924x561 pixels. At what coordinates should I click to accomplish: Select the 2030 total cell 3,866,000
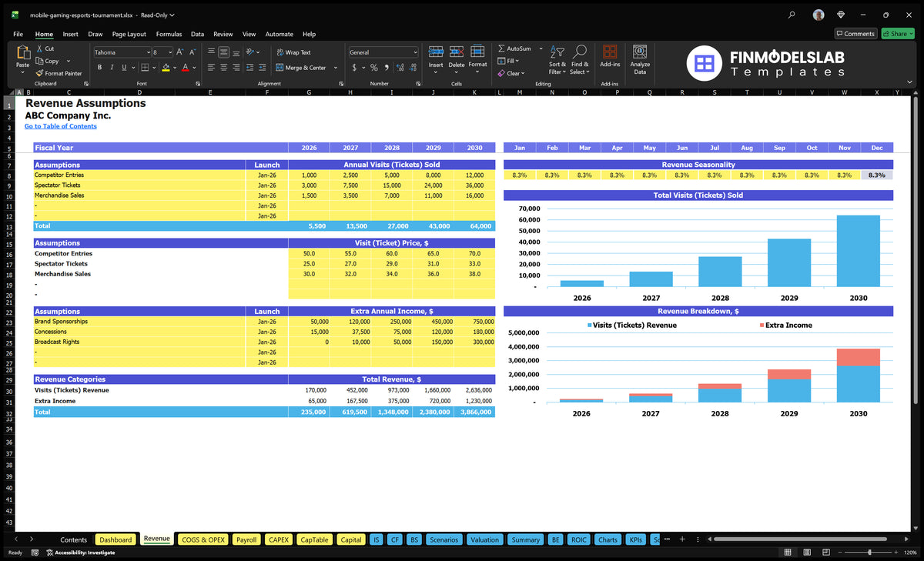474,412
